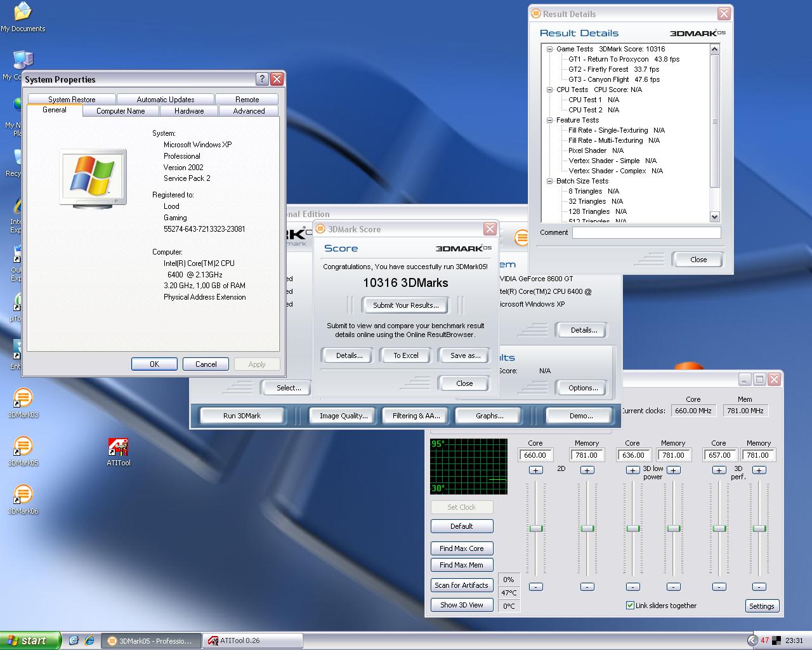Open Image Quality settings button
Image resolution: width=812 pixels, height=650 pixels.
click(x=343, y=416)
